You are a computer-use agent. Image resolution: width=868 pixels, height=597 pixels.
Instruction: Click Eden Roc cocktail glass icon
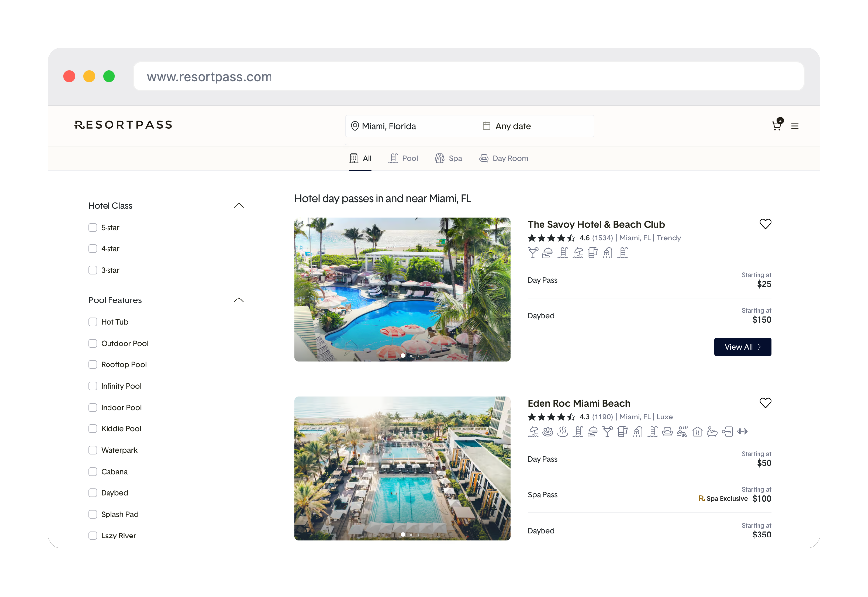[608, 432]
